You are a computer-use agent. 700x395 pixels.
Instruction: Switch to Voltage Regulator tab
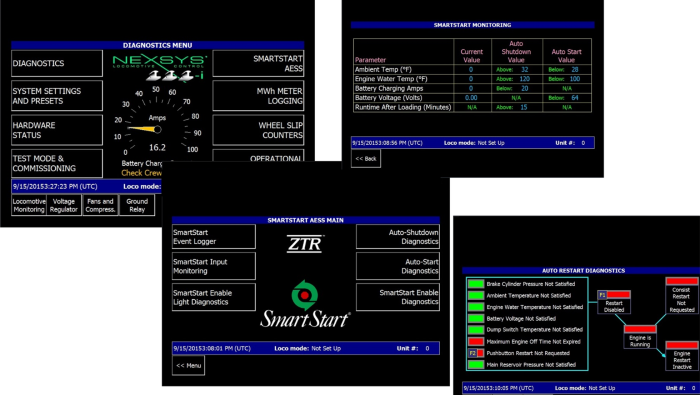64,205
